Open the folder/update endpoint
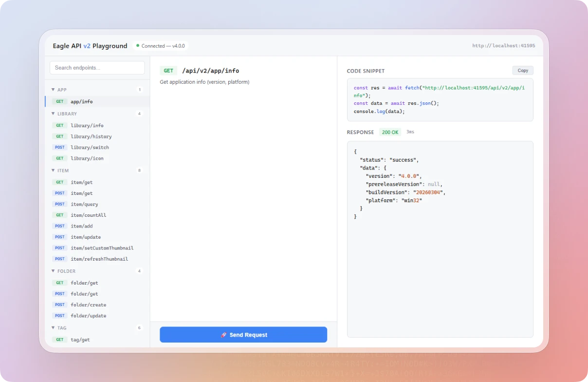This screenshot has height=382, width=588. pos(88,315)
